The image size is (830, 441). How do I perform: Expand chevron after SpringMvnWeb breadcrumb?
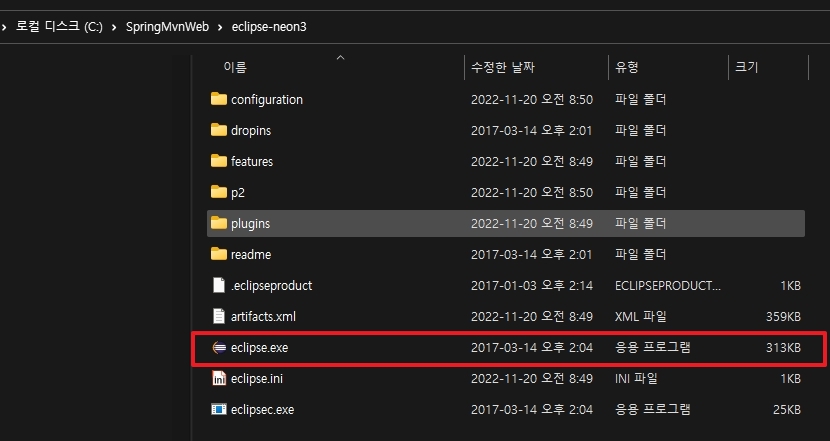220,27
